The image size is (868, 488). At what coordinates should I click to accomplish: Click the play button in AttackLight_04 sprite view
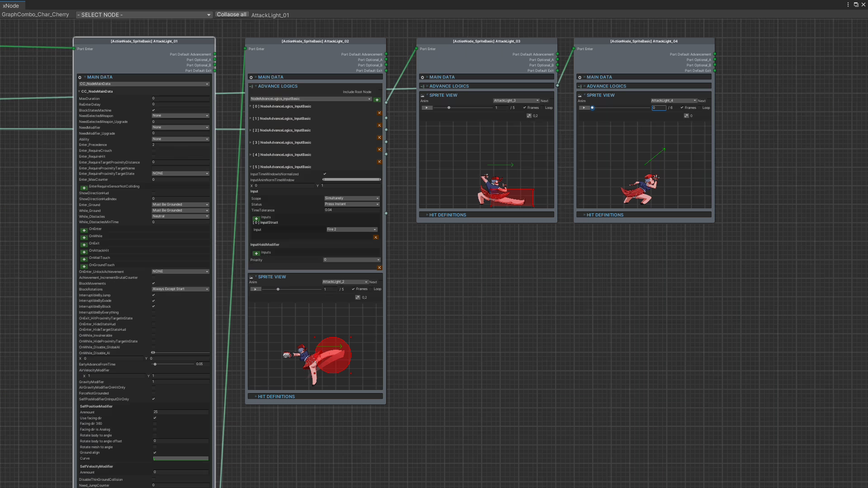(x=584, y=108)
